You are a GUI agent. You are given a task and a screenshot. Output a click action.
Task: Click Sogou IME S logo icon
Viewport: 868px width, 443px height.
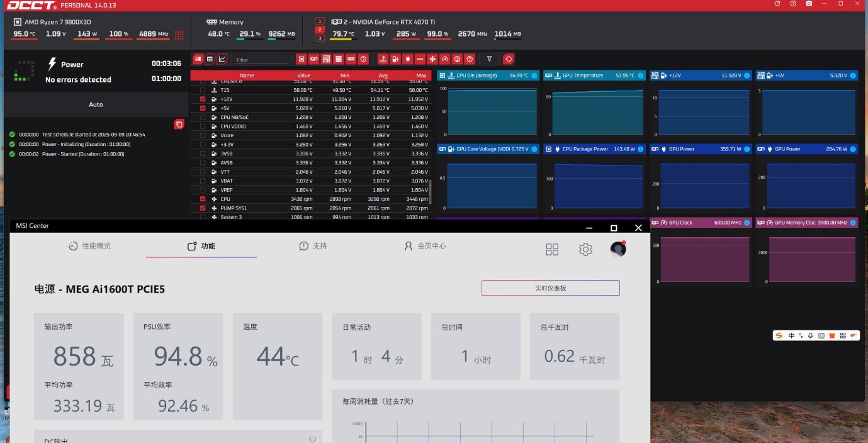point(779,335)
